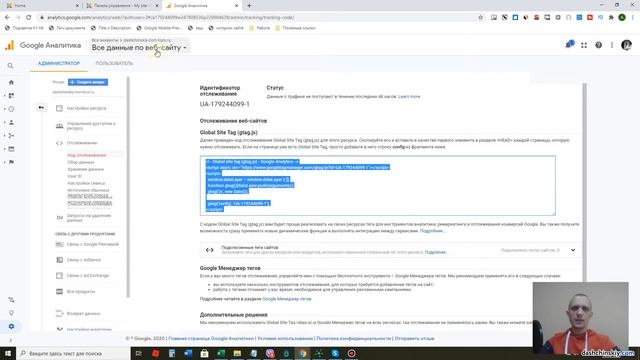Click the blue create property button

[x=88, y=82]
